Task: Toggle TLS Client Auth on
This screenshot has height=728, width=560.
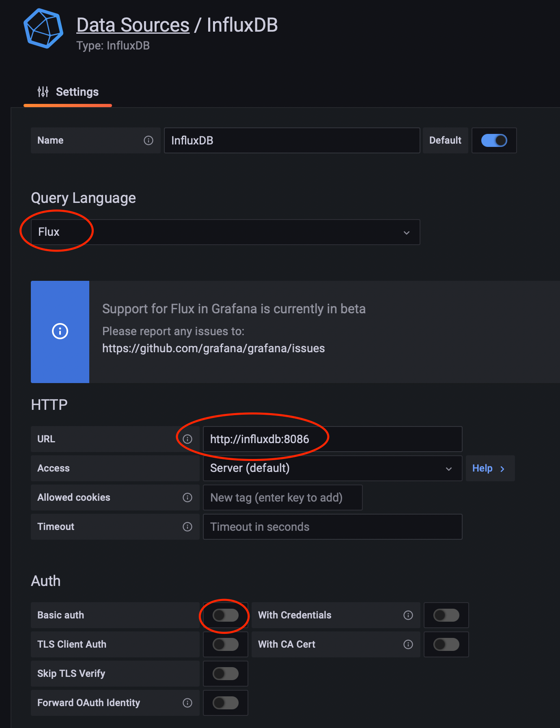Action: [226, 644]
